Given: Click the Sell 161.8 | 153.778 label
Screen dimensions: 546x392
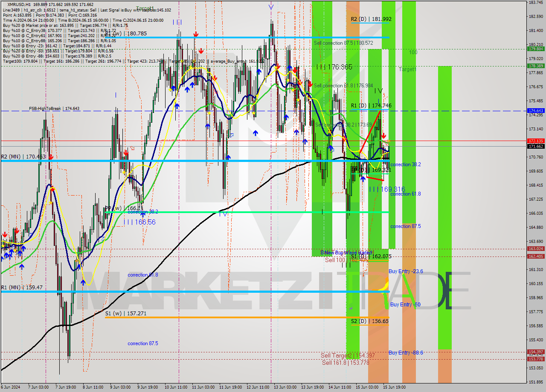Looking at the screenshot, I should pyautogui.click(x=346, y=363).
